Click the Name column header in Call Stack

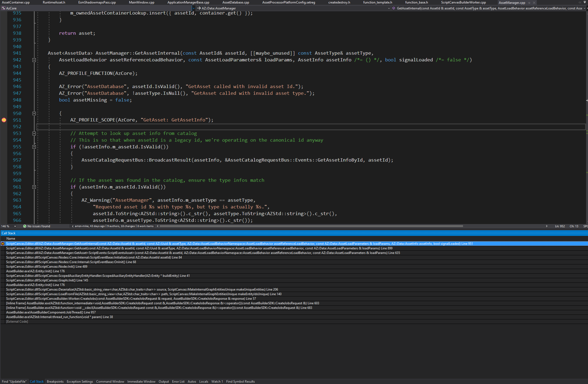[x=11, y=239]
